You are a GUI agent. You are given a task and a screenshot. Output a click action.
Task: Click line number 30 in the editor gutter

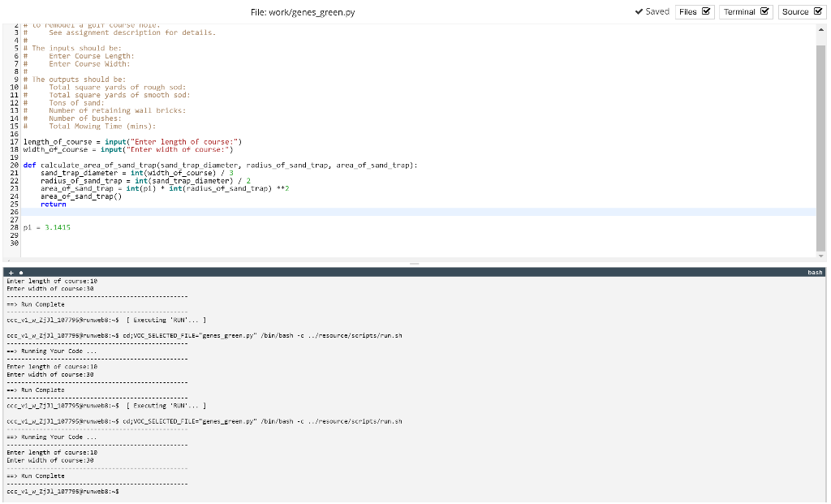click(15, 243)
